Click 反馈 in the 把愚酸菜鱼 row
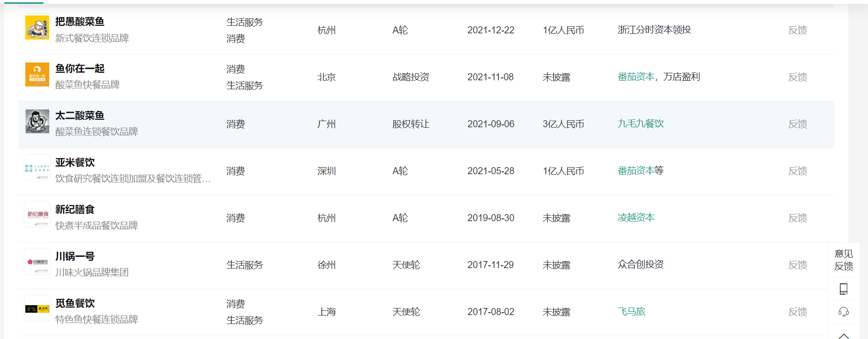The height and width of the screenshot is (339, 868). (798, 30)
